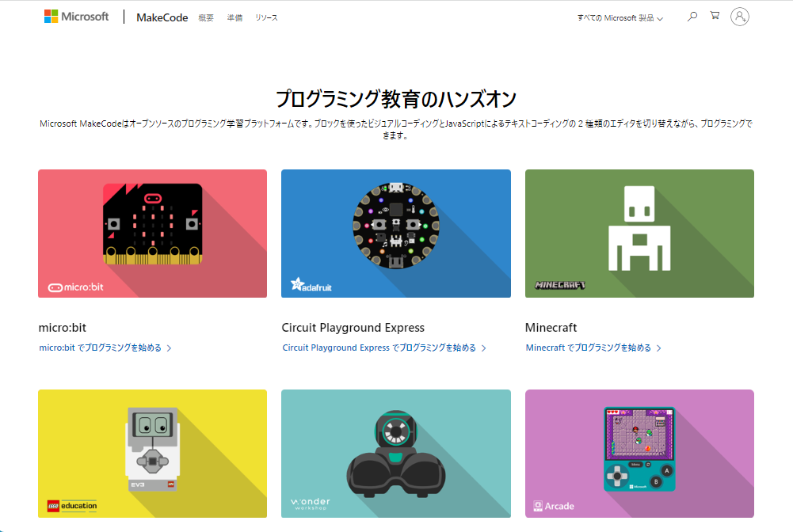This screenshot has height=532, width=793.
Task: Click the Minecraft agent figure
Action: point(639,228)
